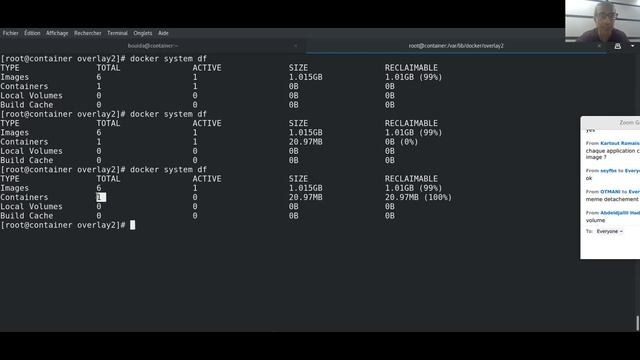Click the second 'docker system df' command
This screenshot has height=360, width=640.
coord(168,114)
